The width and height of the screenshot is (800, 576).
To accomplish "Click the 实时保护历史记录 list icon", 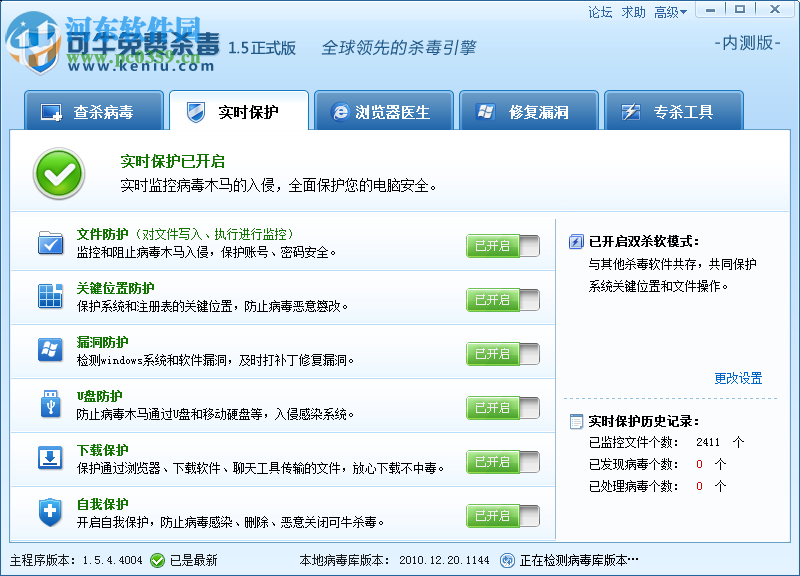I will pos(577,423).
